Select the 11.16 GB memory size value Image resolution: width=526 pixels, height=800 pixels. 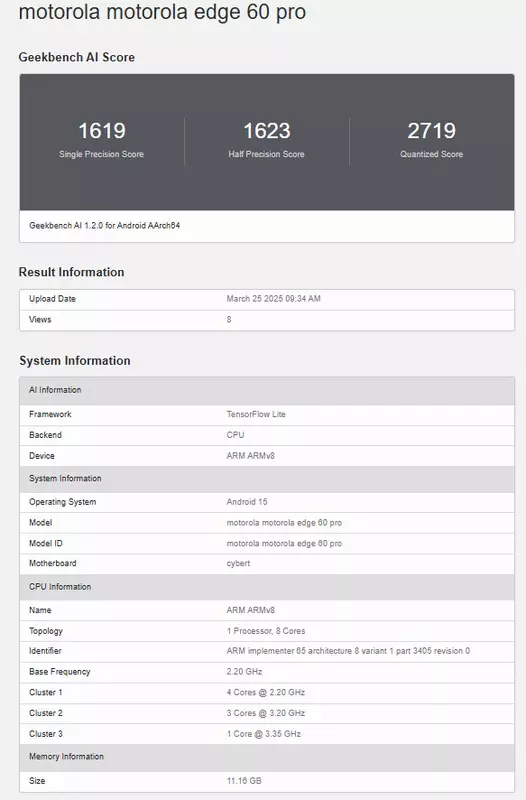[244, 781]
